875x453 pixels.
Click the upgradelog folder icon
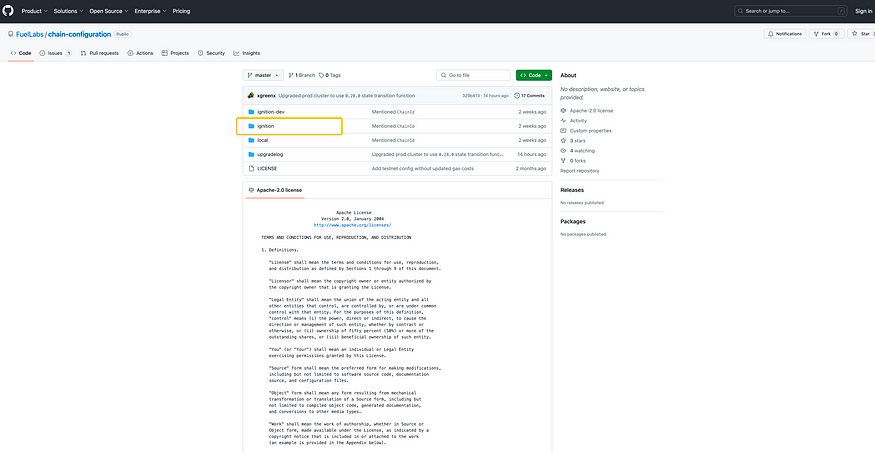[x=251, y=154]
